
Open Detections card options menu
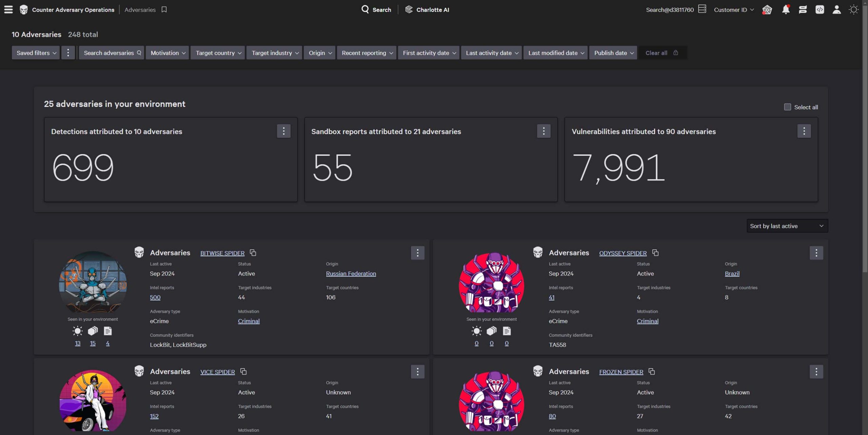(x=283, y=131)
